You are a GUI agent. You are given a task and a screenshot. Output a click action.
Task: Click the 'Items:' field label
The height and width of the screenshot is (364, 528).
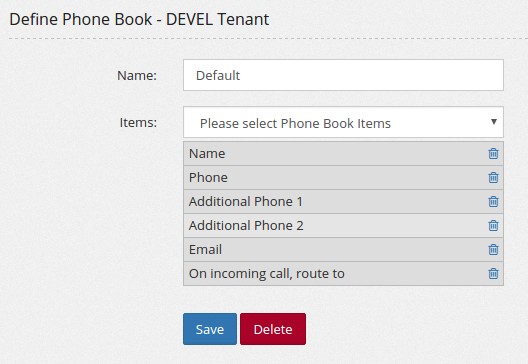click(x=138, y=123)
